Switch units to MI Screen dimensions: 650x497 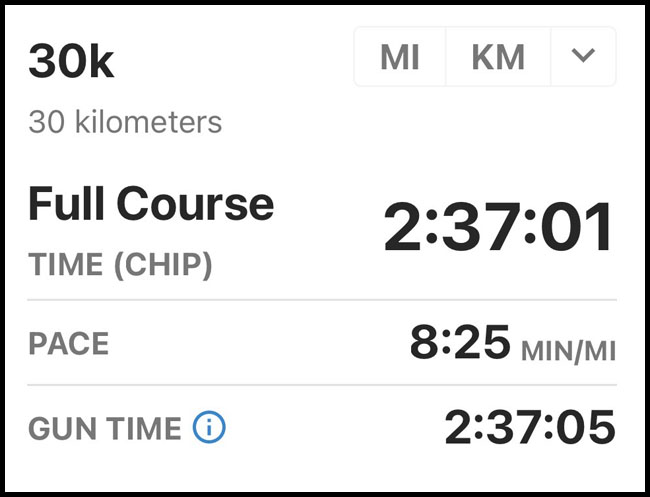click(x=400, y=56)
